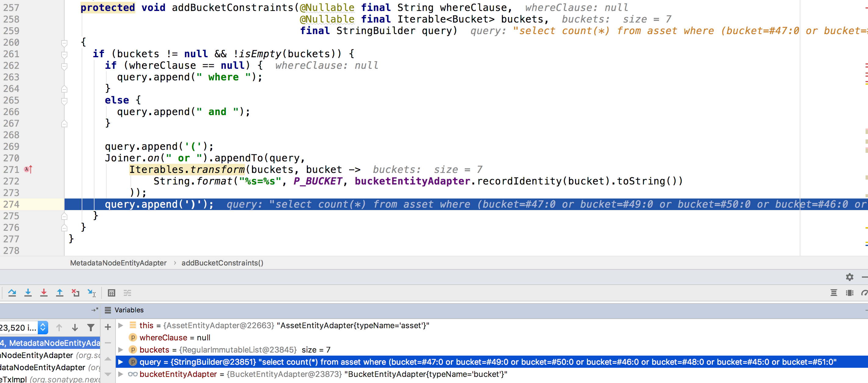Click the Variables panel title
This screenshot has height=383, width=868.
click(129, 310)
